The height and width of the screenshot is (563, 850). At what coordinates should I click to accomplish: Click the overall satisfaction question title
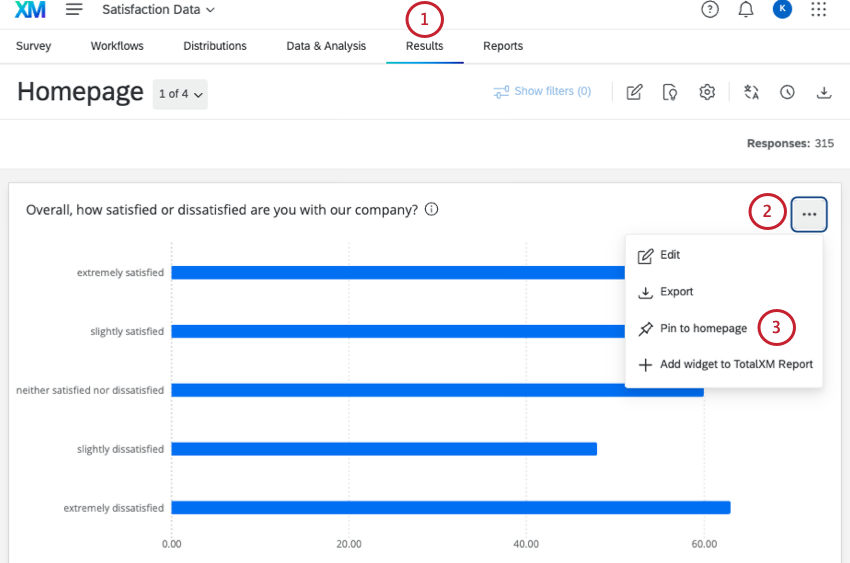coord(222,210)
